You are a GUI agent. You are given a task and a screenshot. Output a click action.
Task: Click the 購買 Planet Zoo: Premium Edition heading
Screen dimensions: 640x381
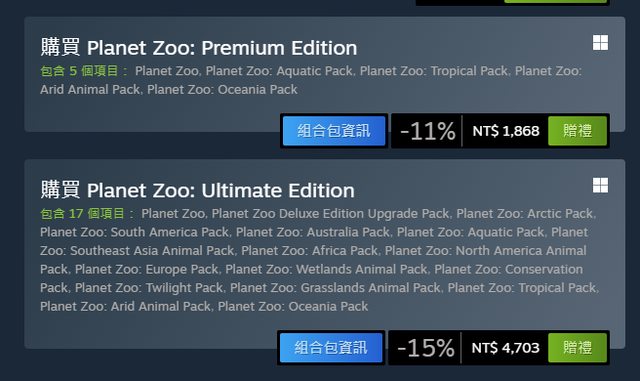point(199,47)
